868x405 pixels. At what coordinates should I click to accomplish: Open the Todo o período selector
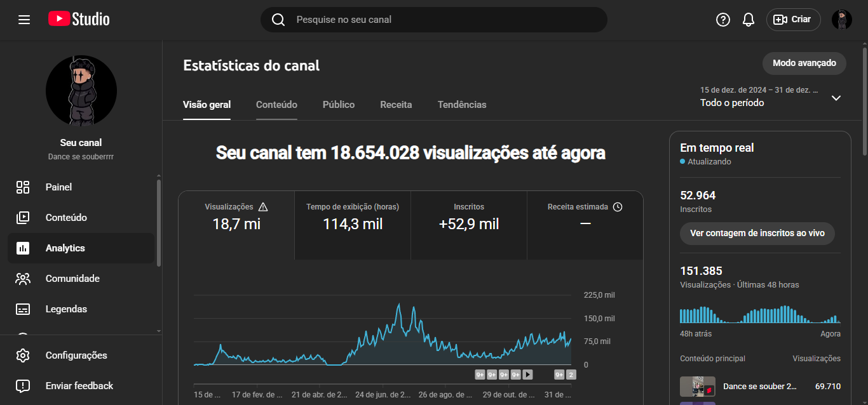coord(771,97)
